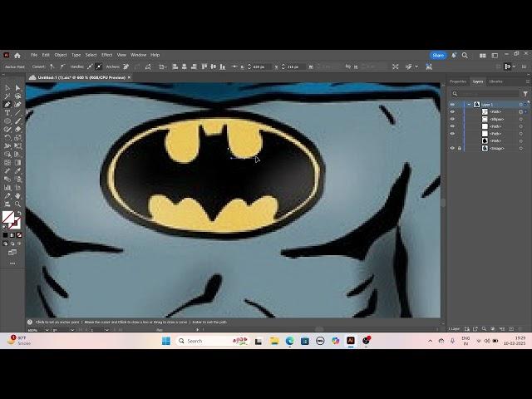The width and height of the screenshot is (532, 399).
Task: Show the hidden black Path sublayer
Action: (x=452, y=140)
